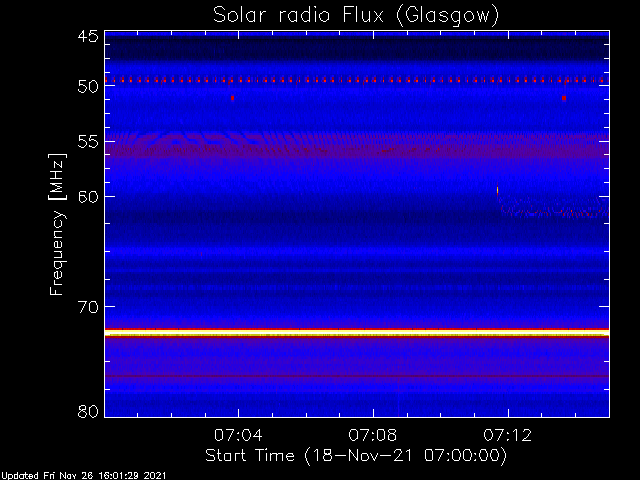The image size is (640, 480).
Task: Click the 07:12 time tick label
Action: coord(508,435)
